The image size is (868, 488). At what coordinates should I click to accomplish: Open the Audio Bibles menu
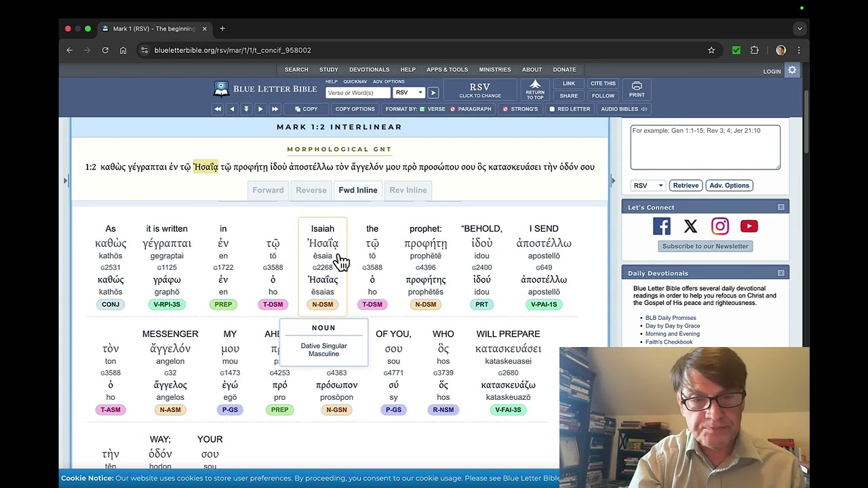tap(623, 109)
